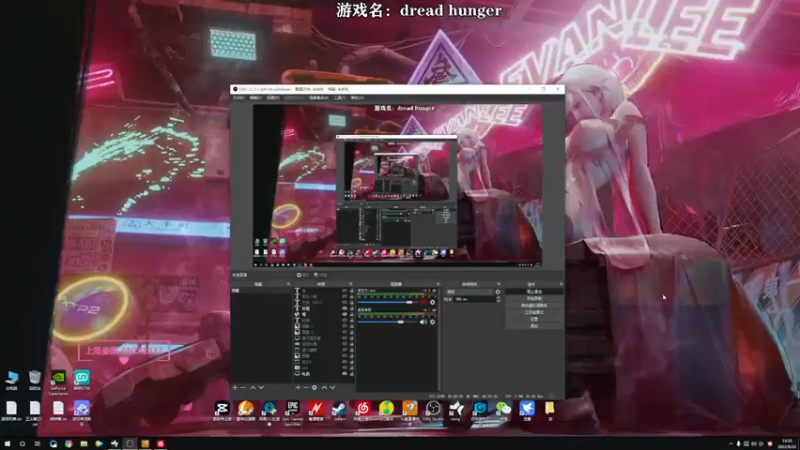Increase transition duration with the stepper arrow
The height and width of the screenshot is (450, 800).
coord(498,297)
